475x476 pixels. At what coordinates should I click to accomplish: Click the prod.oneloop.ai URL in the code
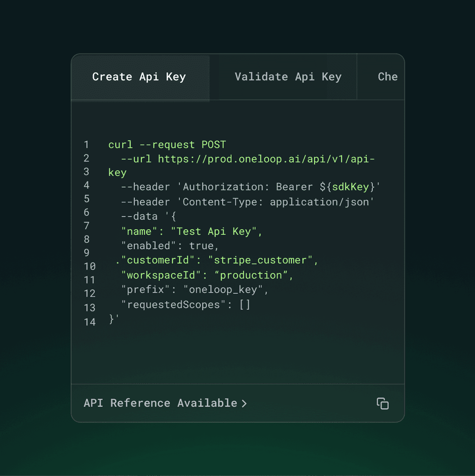(x=265, y=159)
